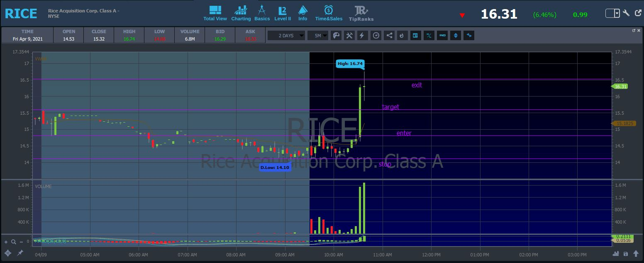The height and width of the screenshot is (263, 644).
Task: Click the gauge/speedometer icon in chart toolbar
Action: click(x=376, y=36)
